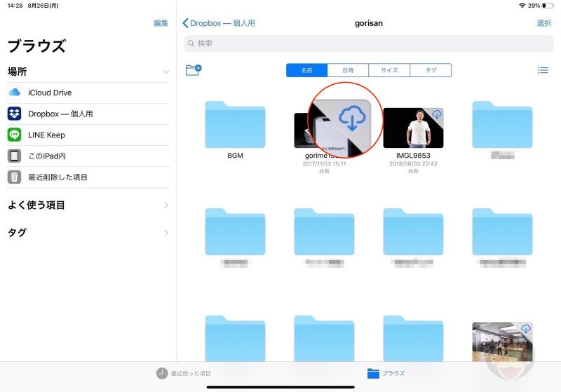Viewport: 561px width, 392px height.
Task: Open the IMGL9853 image thumbnail
Action: coord(413,128)
